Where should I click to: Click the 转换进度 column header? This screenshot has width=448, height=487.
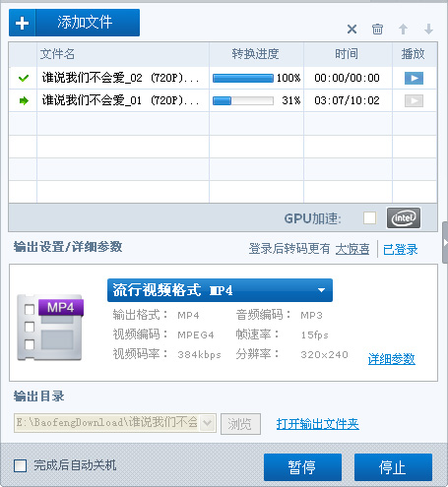point(255,54)
